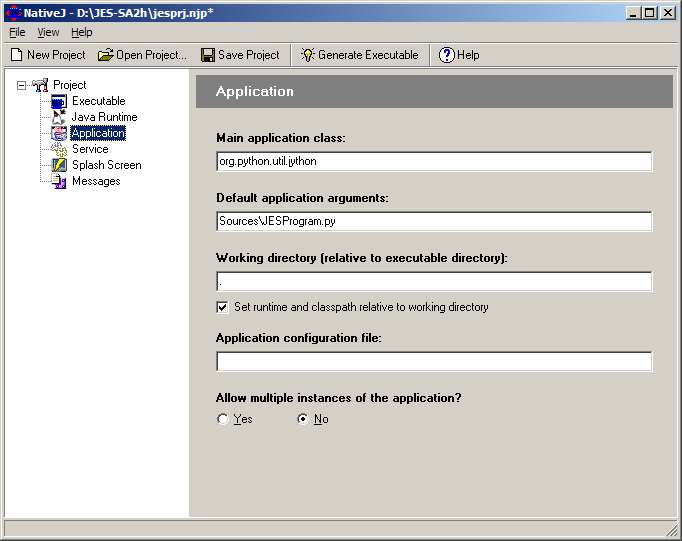
Task: Close the NativeJ window
Action: (x=668, y=13)
